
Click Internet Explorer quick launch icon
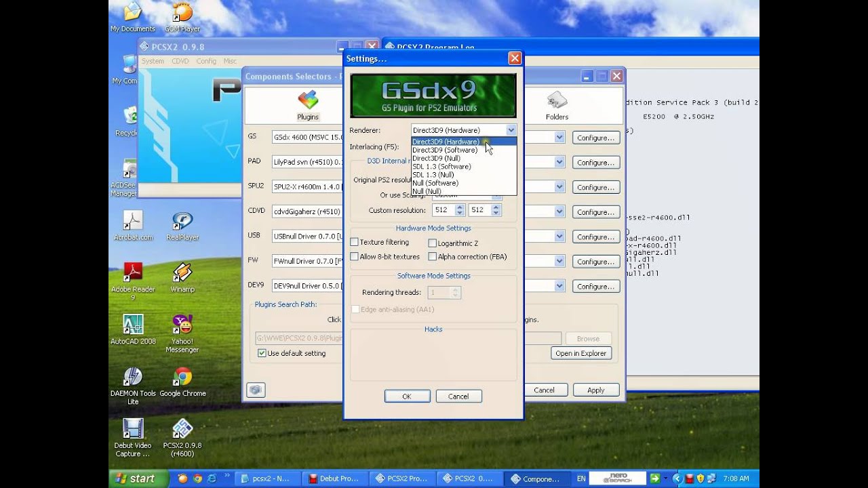pos(212,479)
